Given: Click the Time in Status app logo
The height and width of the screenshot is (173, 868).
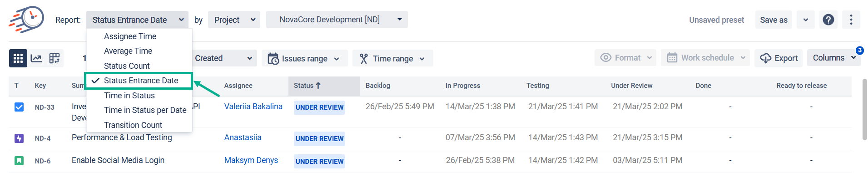Looking at the screenshot, I should pos(26,20).
